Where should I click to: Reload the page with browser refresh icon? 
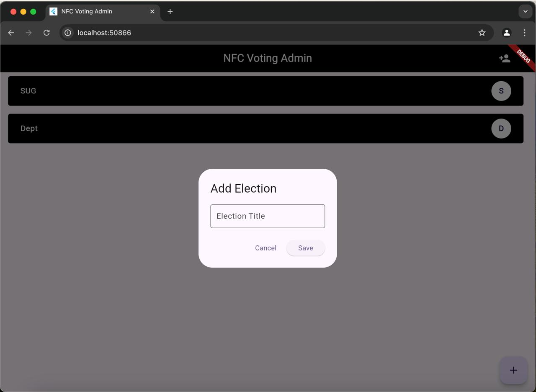click(46, 33)
